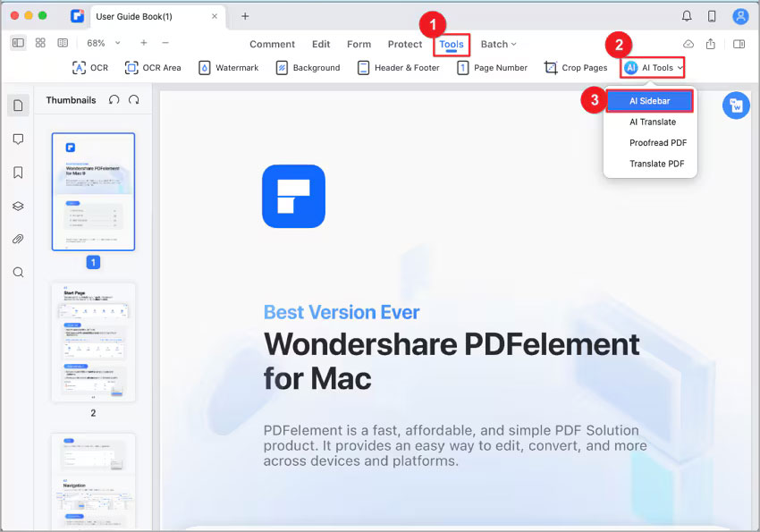Image resolution: width=760 pixels, height=532 pixels.
Task: Click the mobile device icon
Action: [712, 16]
